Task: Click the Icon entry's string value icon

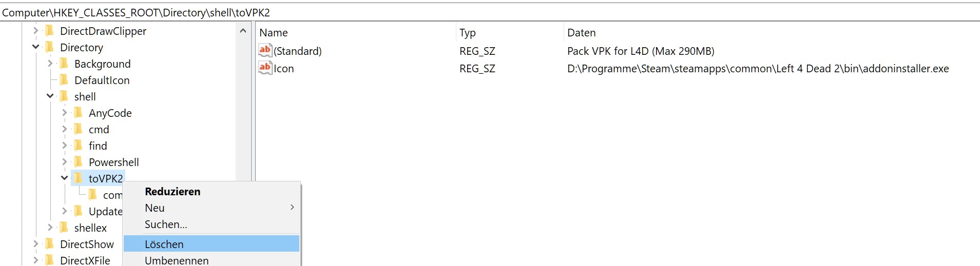Action: coord(265,68)
